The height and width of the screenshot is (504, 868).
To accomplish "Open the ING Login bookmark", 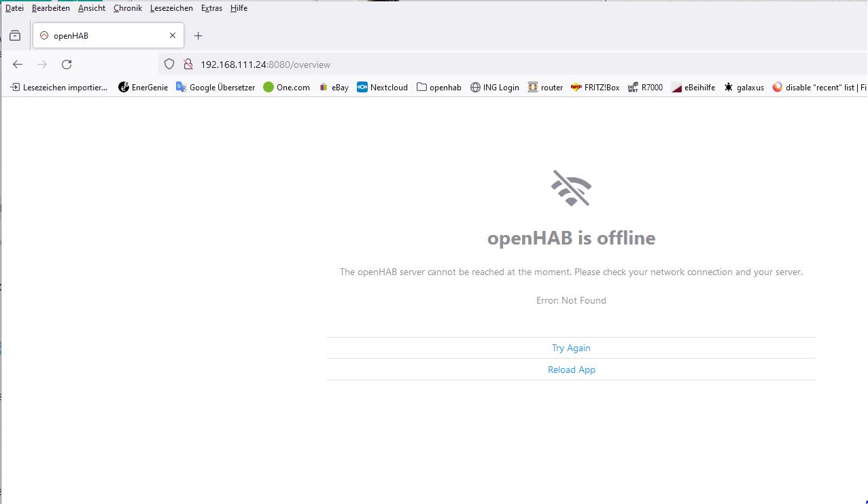I will pyautogui.click(x=495, y=87).
